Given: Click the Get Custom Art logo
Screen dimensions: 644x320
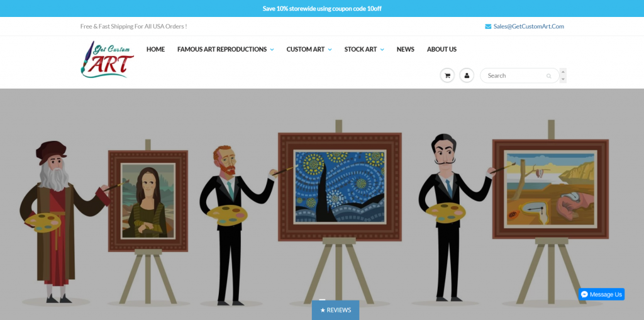Looking at the screenshot, I should (x=107, y=60).
